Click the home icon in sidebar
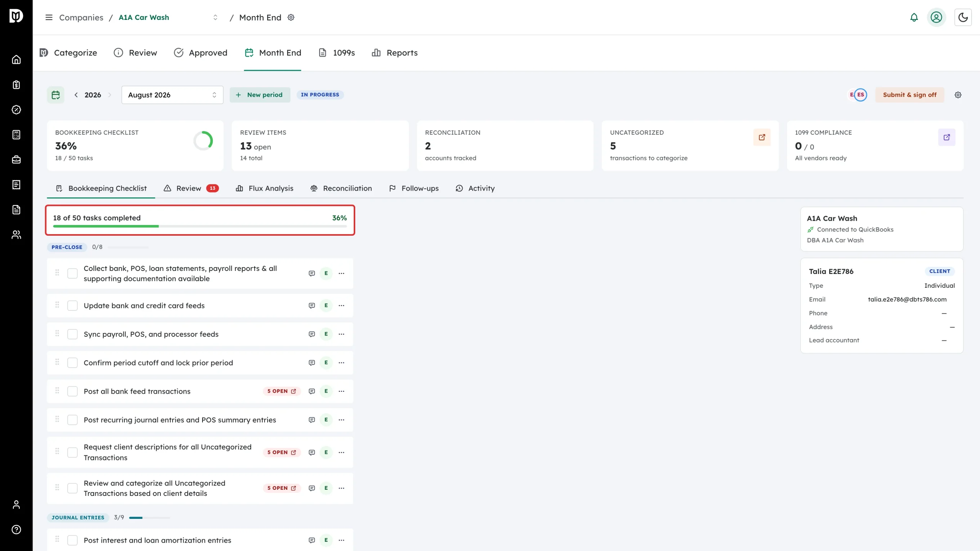 coord(16,60)
